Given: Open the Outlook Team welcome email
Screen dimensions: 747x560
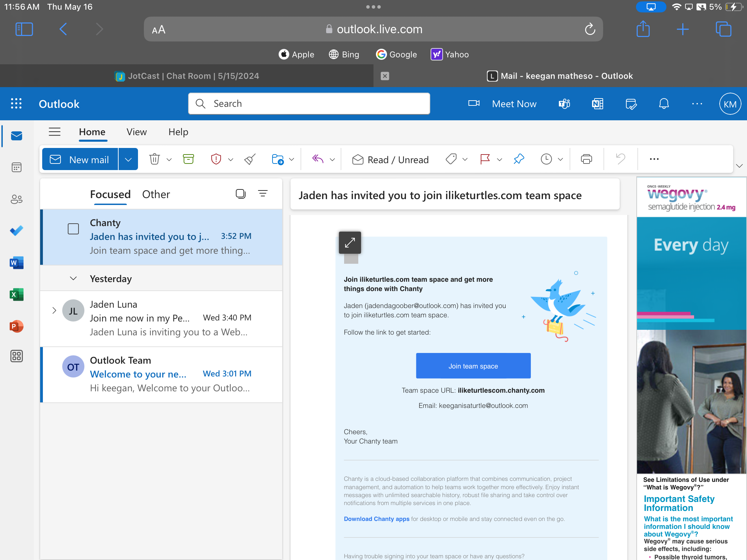Looking at the screenshot, I should 161,374.
